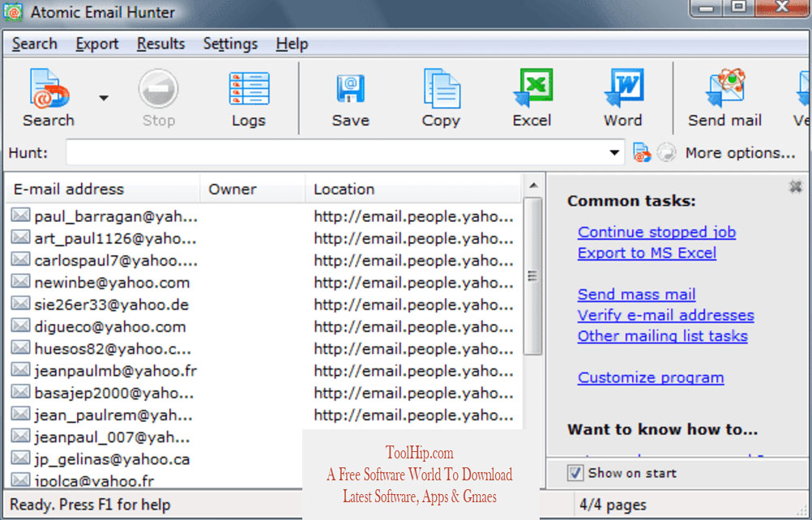Click envelope icon next to digueco@yahoo.com
The image size is (812, 520).
pos(20,326)
